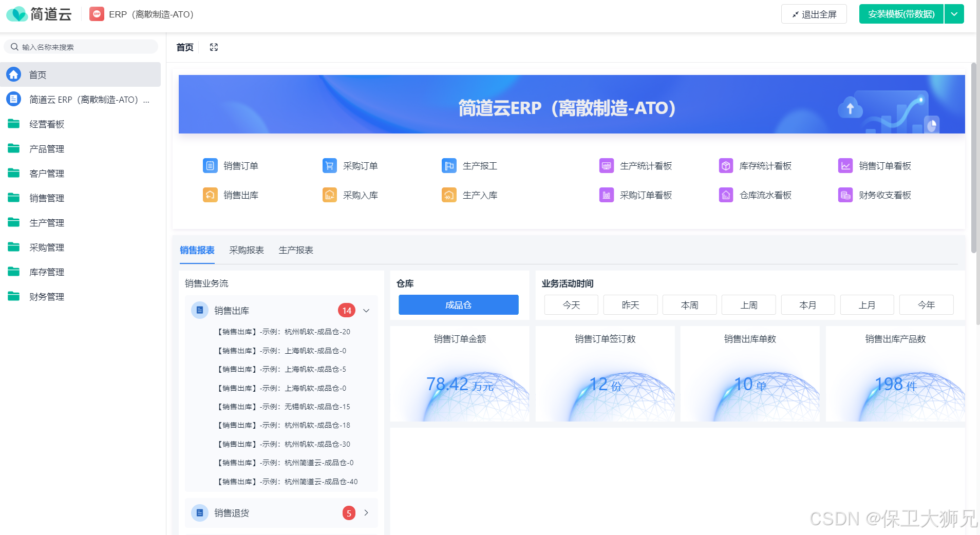
Task: Open dropdown arrow next to 安装模板
Action: click(954, 14)
